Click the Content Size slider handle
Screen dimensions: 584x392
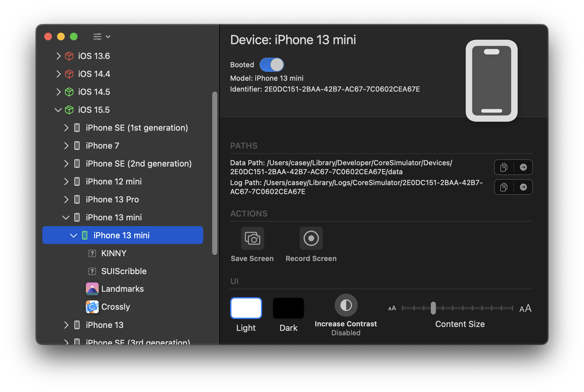(x=433, y=308)
